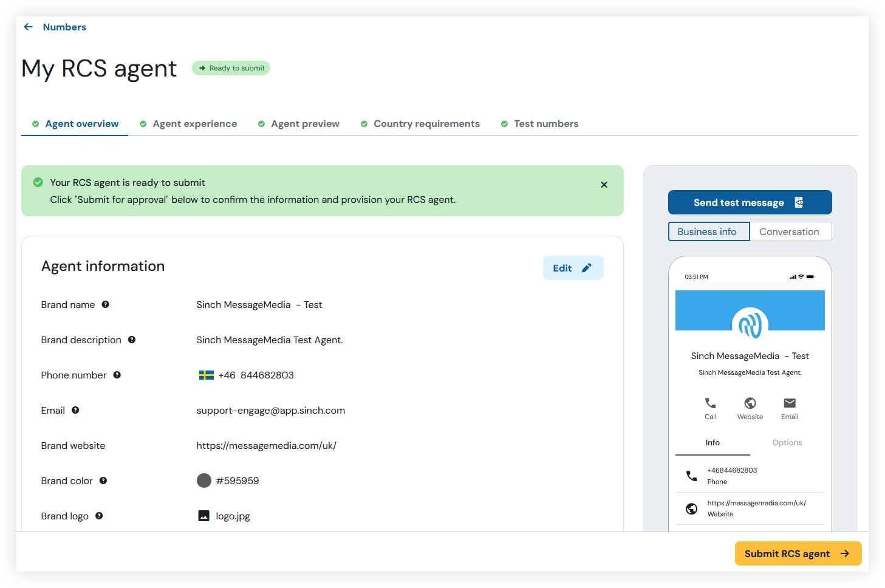Click the check icon on Agent preview tab
Image resolution: width=885 pixels, height=588 pixels.
[261, 124]
